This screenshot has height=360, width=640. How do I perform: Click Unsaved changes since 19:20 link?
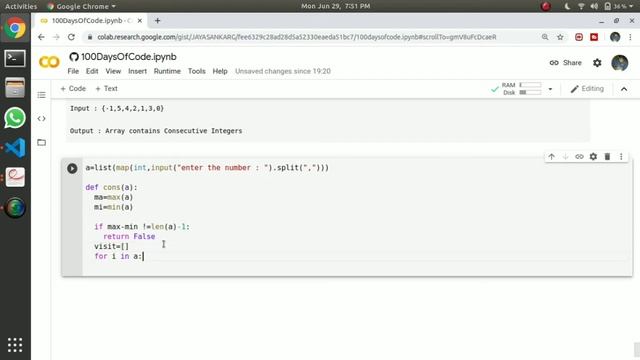coord(283,71)
